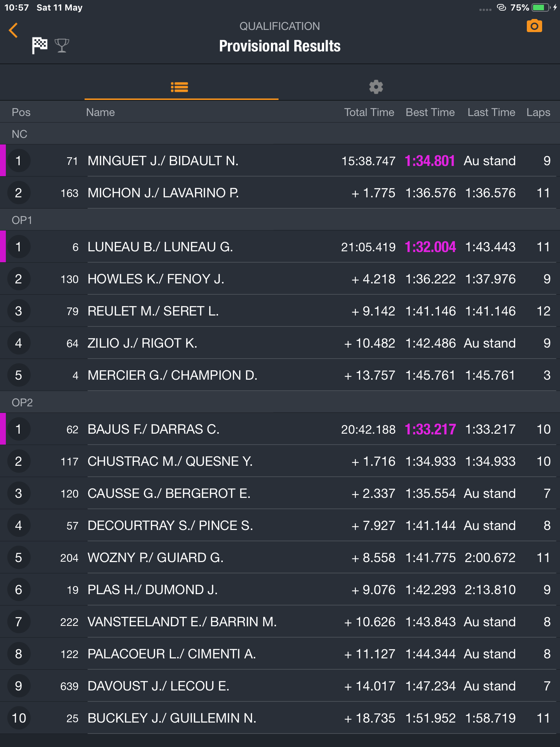Open the checkered flag results view
This screenshot has height=747, width=560.
coord(40,46)
